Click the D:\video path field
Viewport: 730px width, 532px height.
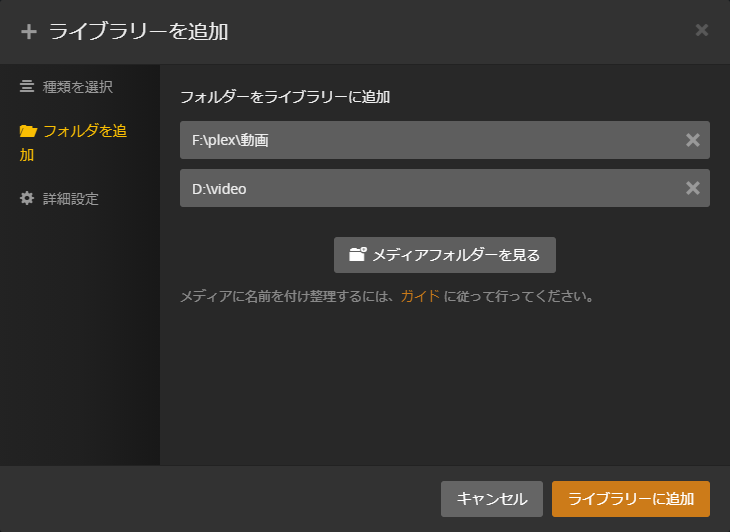[445, 188]
